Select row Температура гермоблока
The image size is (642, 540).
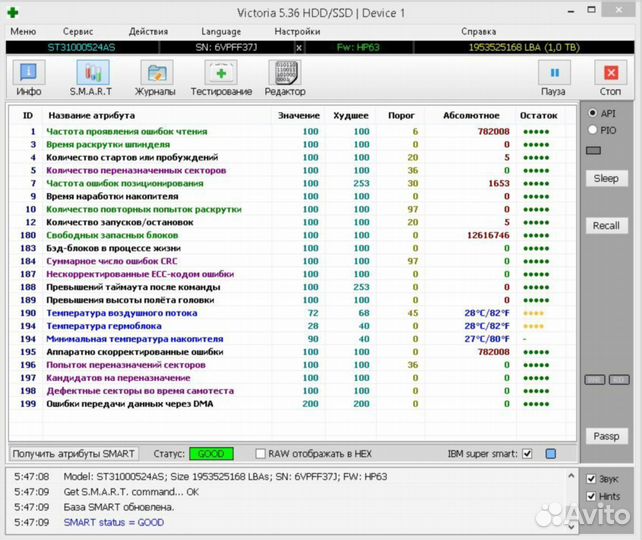[x=292, y=326]
